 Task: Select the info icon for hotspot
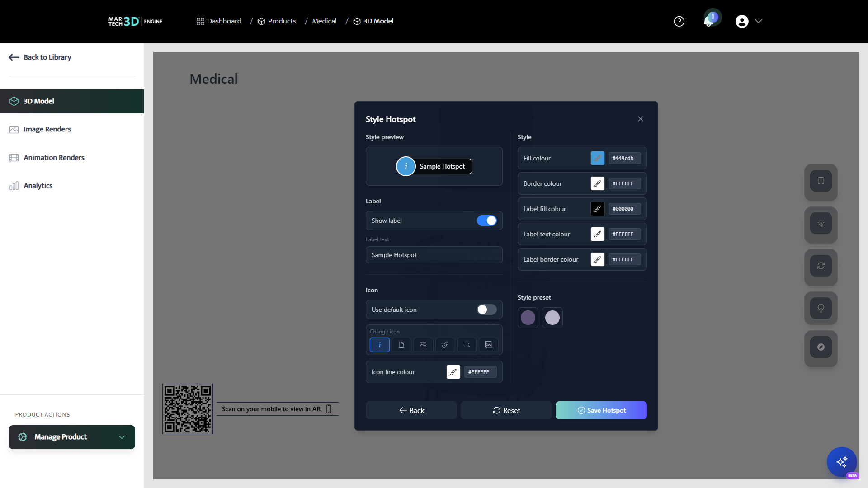tap(380, 345)
